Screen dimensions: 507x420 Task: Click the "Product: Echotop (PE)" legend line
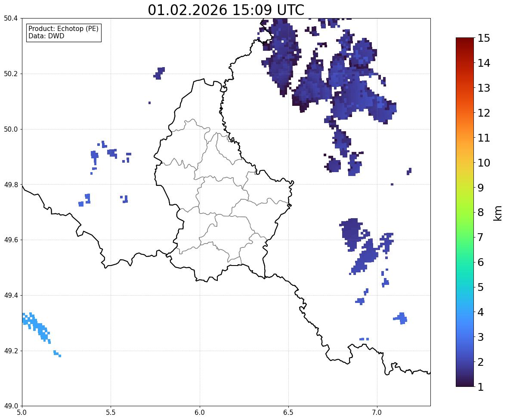coord(63,29)
